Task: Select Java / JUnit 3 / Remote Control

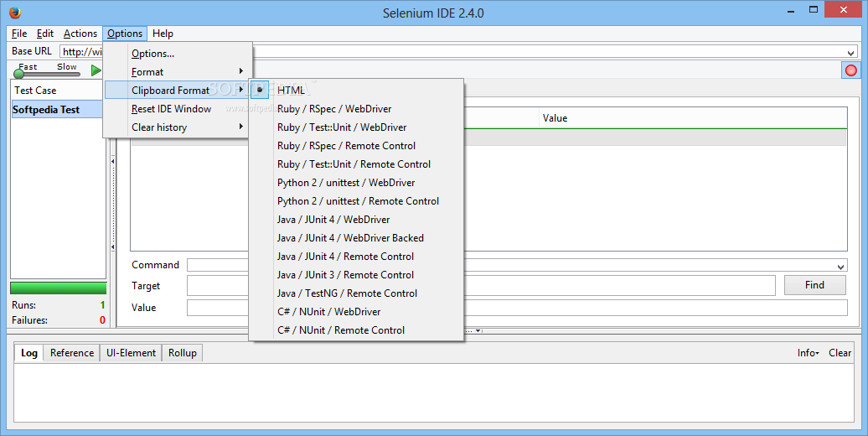Action: point(356,275)
